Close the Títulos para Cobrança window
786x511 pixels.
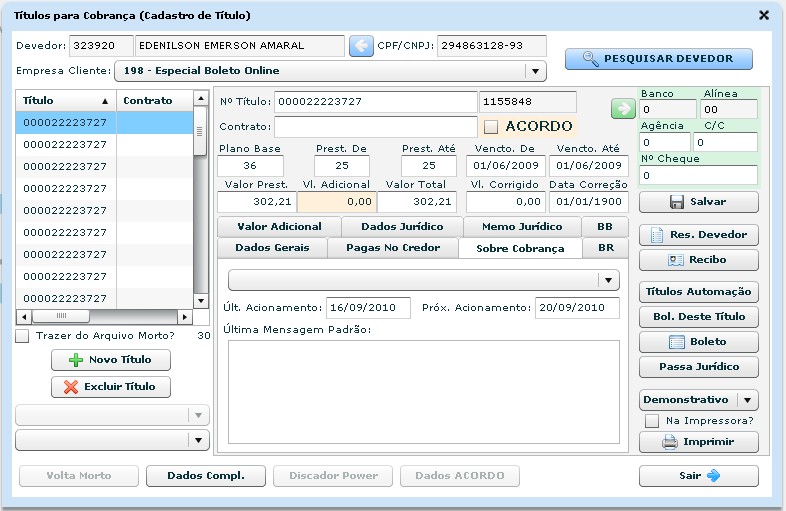763,15
